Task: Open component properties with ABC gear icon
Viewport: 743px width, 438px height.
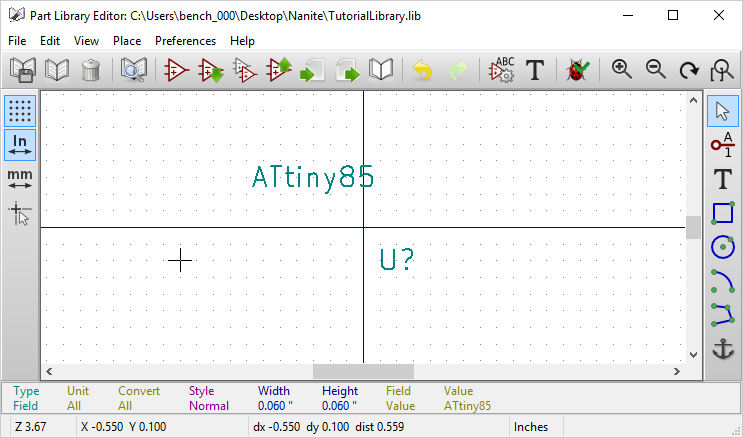Action: click(x=501, y=70)
